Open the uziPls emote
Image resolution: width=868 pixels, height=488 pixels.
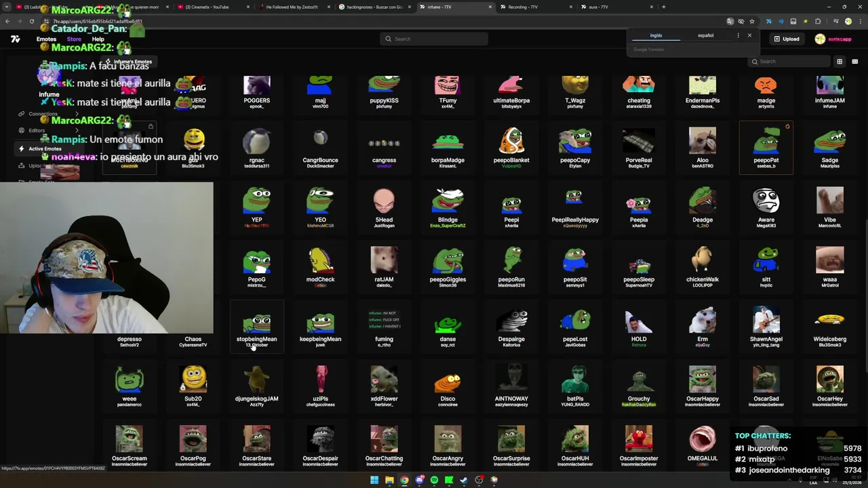[x=320, y=386]
